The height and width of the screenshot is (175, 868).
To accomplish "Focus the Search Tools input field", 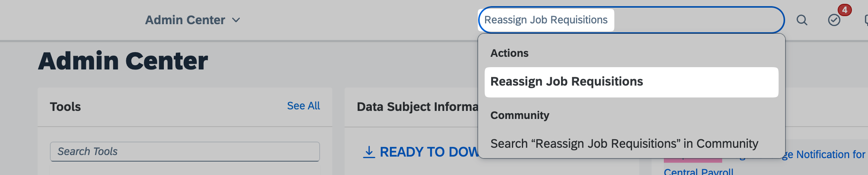I will tap(185, 152).
